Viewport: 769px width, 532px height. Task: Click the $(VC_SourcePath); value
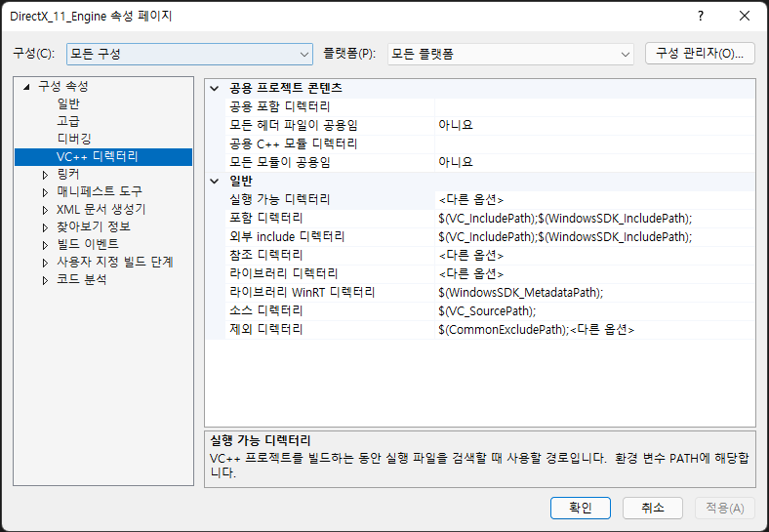[x=595, y=311]
